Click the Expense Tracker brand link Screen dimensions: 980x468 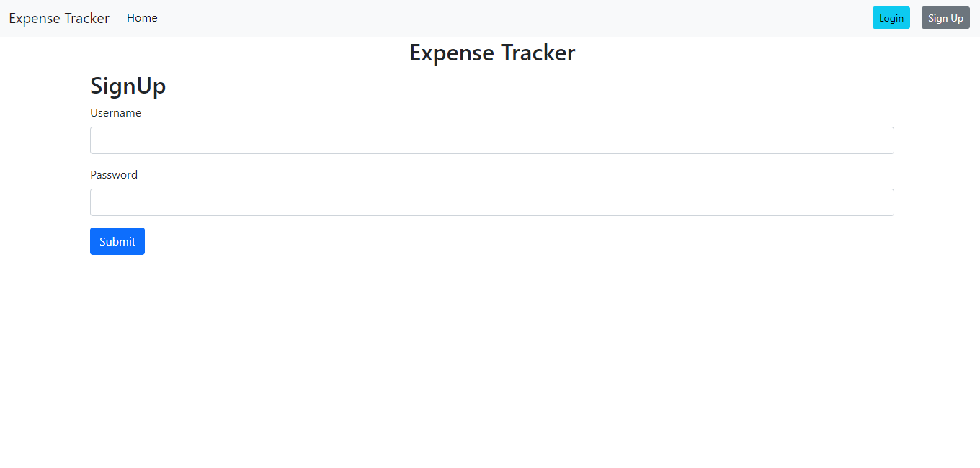pos(58,17)
